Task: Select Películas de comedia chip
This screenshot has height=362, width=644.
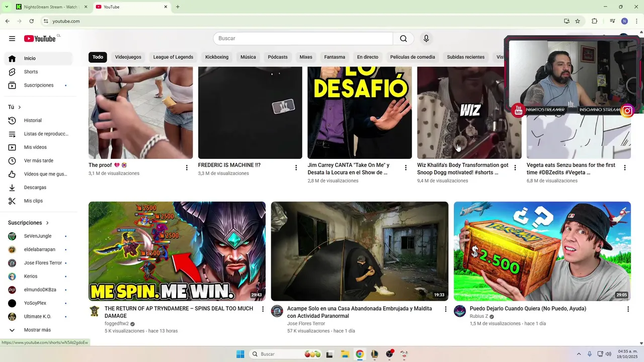Action: pos(413,57)
